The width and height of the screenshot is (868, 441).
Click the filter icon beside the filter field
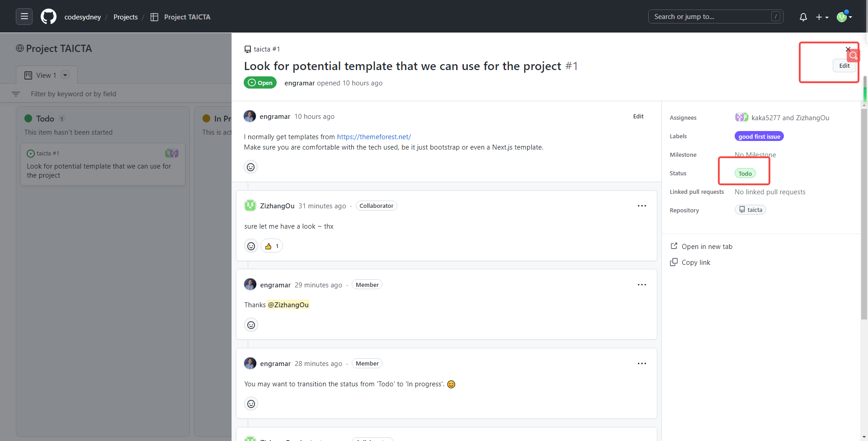15,94
